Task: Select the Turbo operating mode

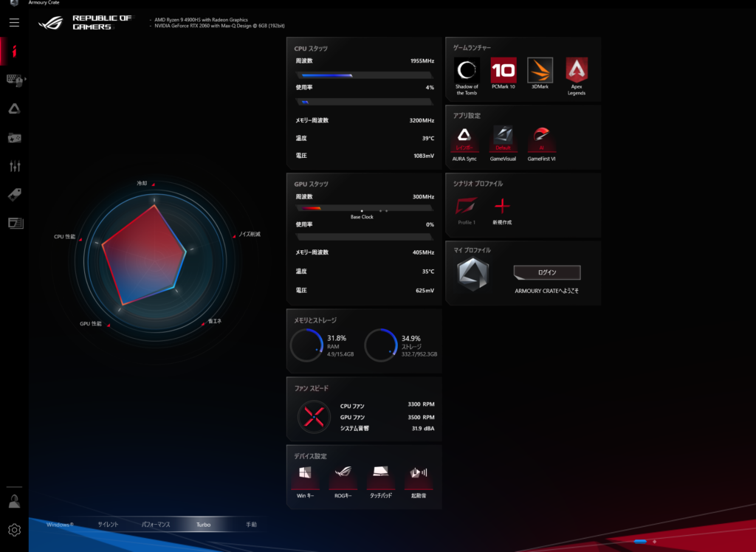Action: (x=204, y=525)
